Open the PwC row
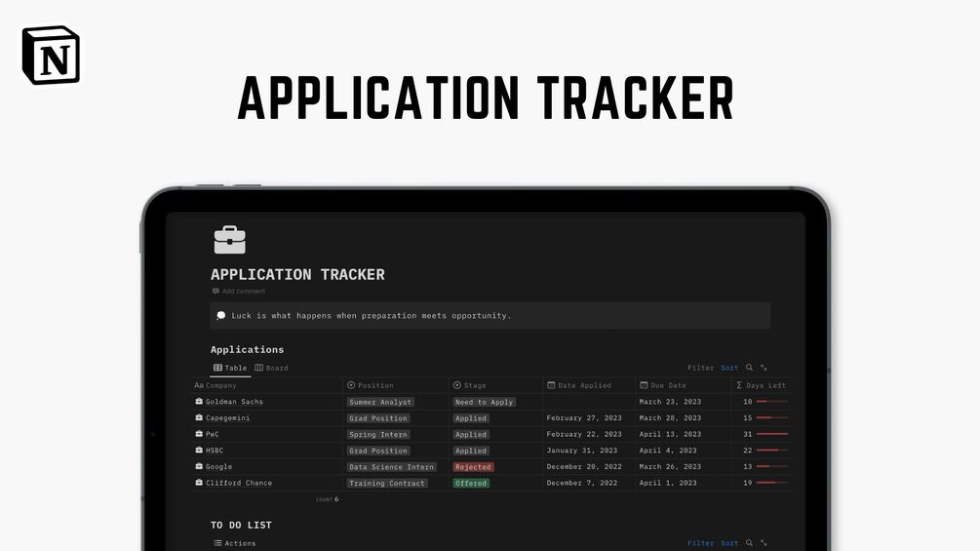The width and height of the screenshot is (980, 551). [x=212, y=434]
